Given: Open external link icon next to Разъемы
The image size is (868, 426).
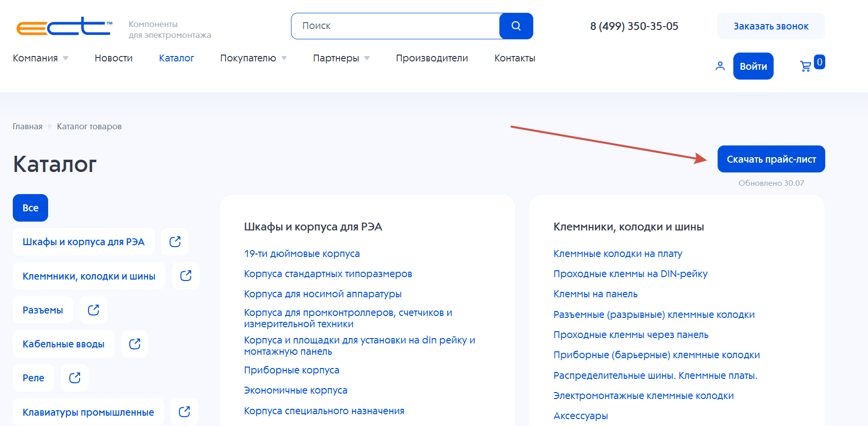Looking at the screenshot, I should 93,310.
